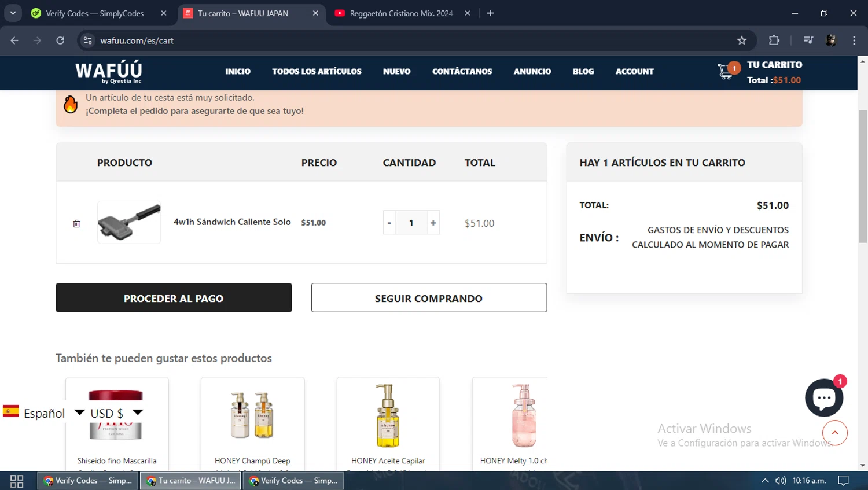Click the sidebar total value $51.00
The width and height of the screenshot is (868, 490).
coord(773,205)
